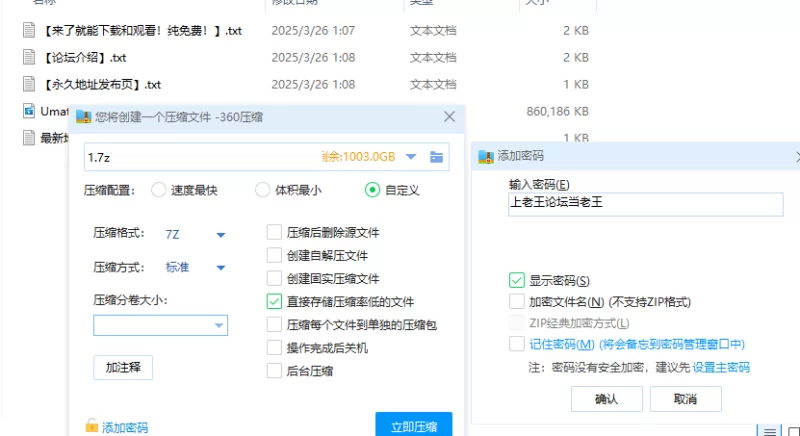Click 确认 in the password dialog
Viewport: 800px width, 436px height.
607,399
